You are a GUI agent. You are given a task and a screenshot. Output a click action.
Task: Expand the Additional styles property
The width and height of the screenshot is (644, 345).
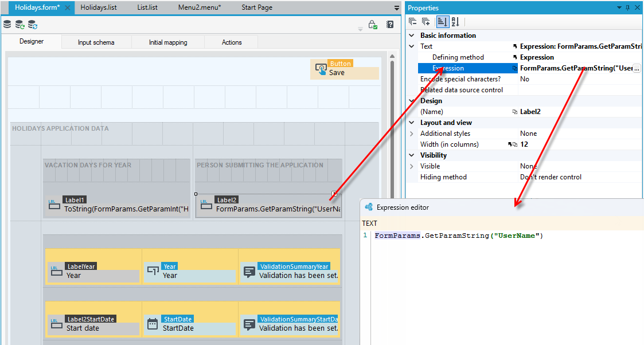click(x=412, y=134)
